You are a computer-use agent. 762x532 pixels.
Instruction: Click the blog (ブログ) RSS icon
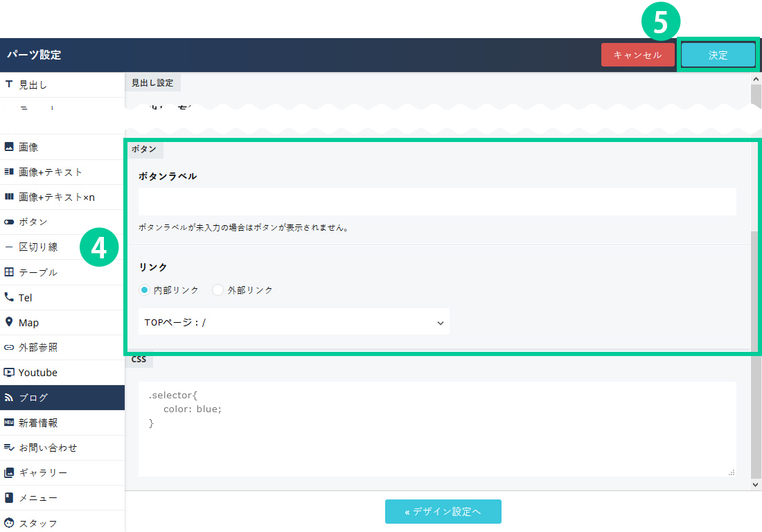pyautogui.click(x=9, y=398)
